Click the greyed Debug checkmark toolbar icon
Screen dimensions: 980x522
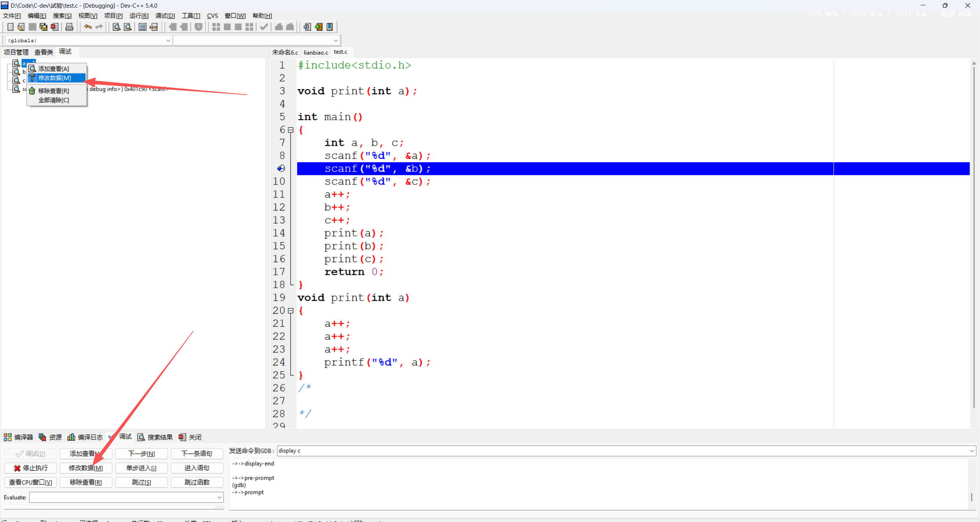tap(264, 27)
